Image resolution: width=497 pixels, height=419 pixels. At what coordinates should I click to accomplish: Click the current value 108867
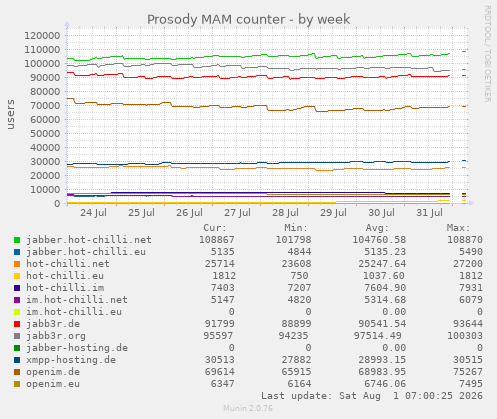click(217, 240)
